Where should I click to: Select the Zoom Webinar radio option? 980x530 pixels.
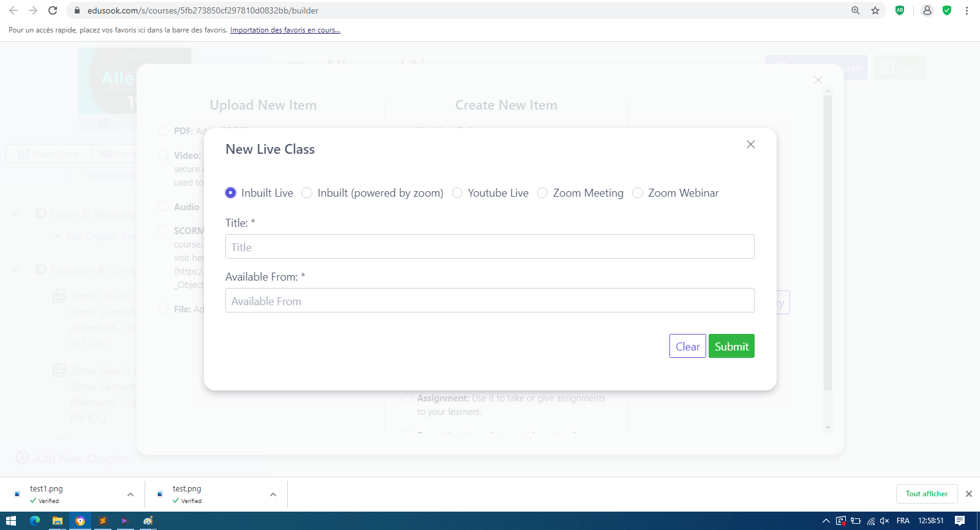click(638, 193)
